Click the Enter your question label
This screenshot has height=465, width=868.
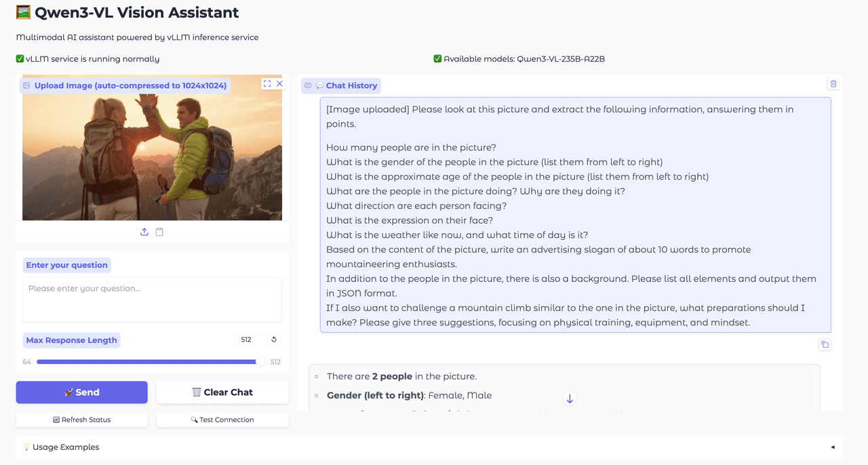coord(66,265)
